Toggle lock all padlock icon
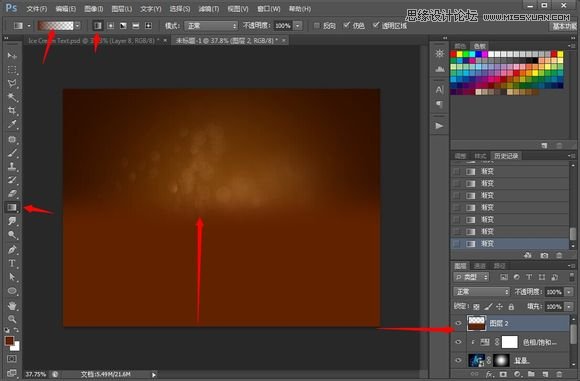Screen dimensions: 580x381 [x=511, y=307]
